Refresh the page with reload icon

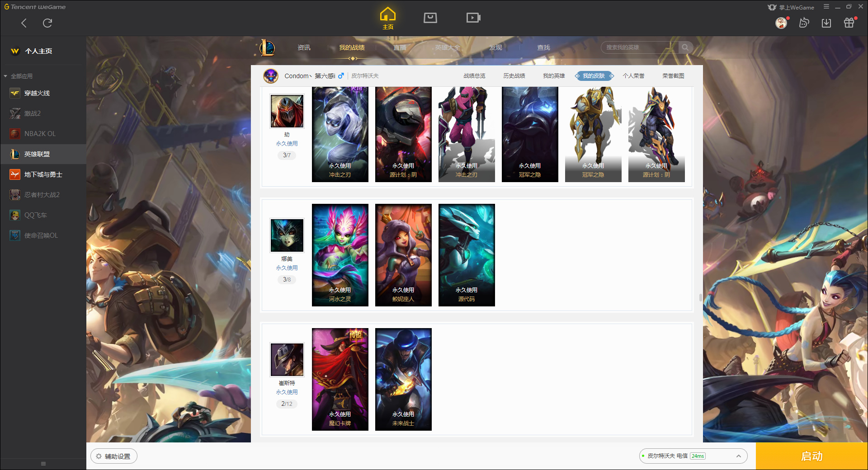47,23
